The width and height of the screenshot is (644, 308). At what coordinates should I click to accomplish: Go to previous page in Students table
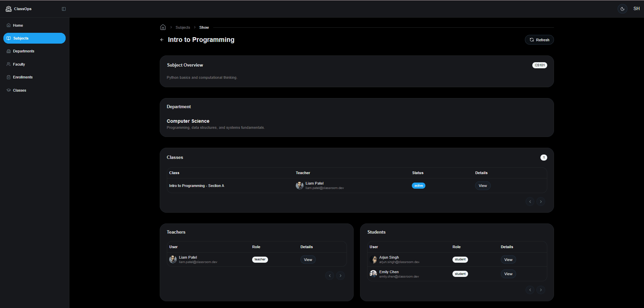click(x=530, y=290)
